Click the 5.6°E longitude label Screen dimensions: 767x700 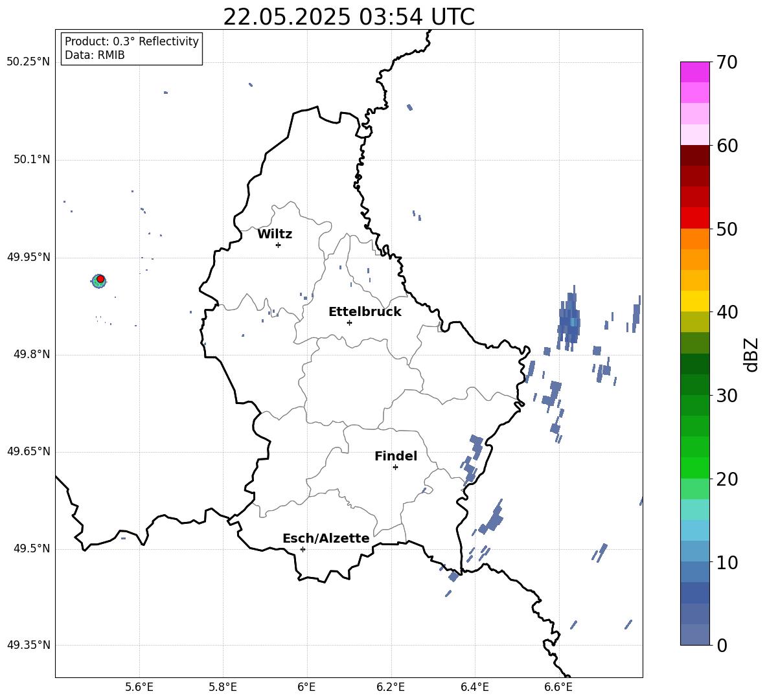click(139, 687)
